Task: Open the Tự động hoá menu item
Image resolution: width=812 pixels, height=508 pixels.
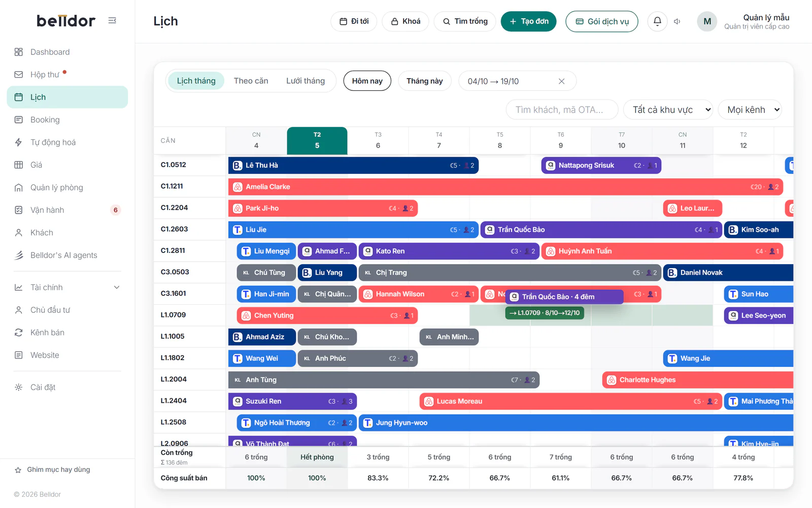Action: [67, 142]
